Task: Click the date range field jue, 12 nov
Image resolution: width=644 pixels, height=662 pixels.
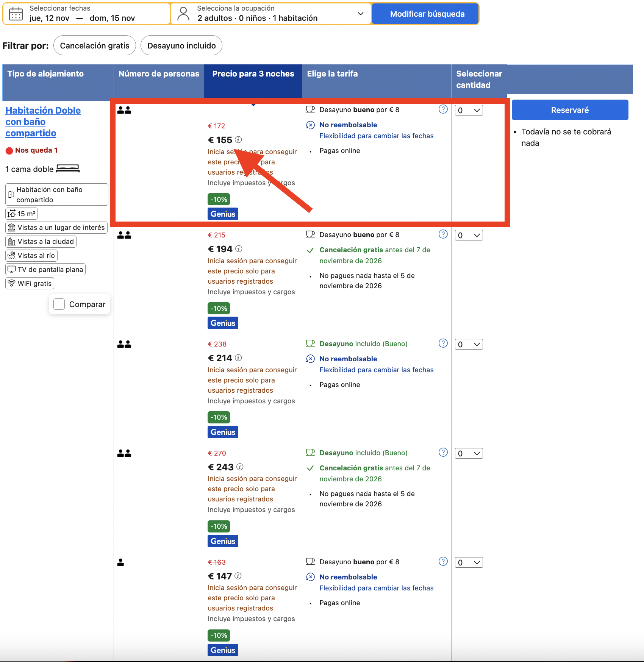Action: coord(87,14)
